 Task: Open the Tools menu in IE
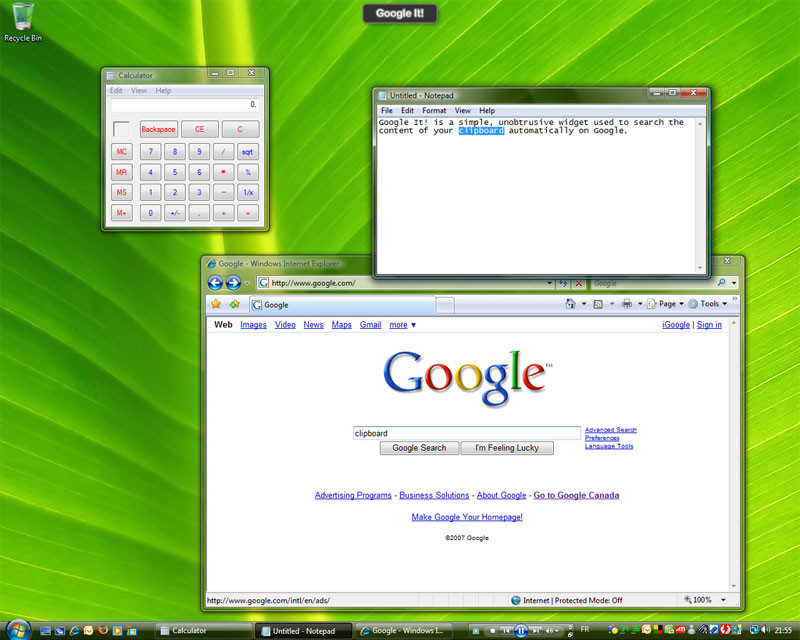click(x=708, y=304)
